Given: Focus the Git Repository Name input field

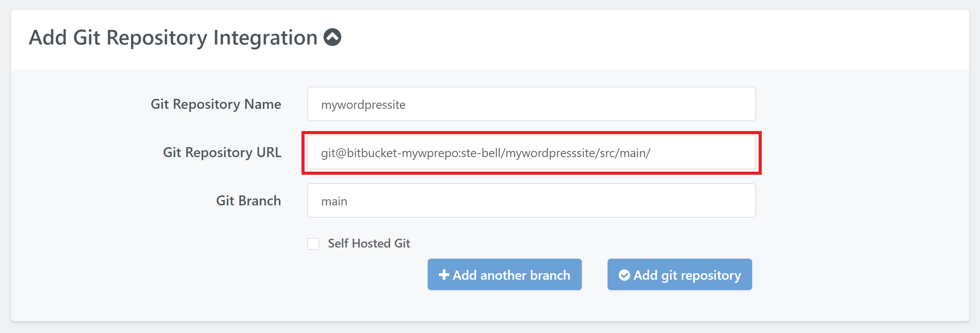Looking at the screenshot, I should (531, 104).
